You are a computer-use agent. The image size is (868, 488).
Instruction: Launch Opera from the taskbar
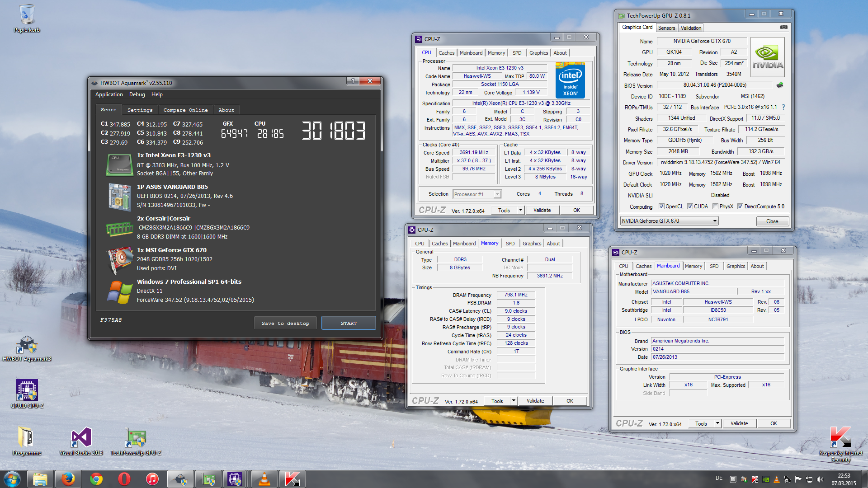tap(124, 479)
